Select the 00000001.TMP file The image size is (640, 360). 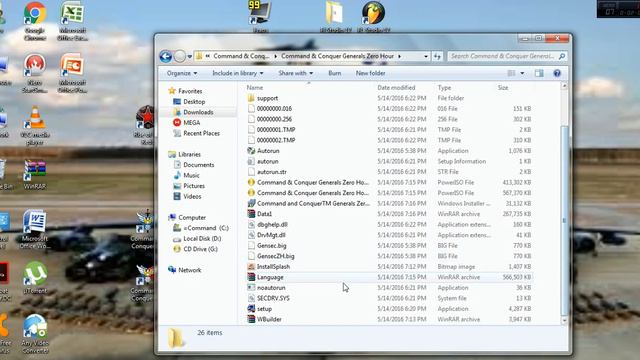(x=276, y=130)
